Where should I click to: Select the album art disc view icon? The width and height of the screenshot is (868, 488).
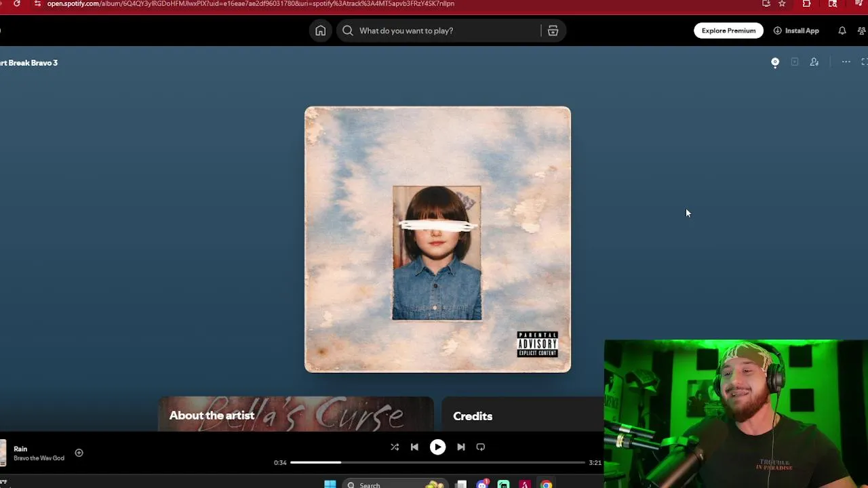click(x=775, y=62)
